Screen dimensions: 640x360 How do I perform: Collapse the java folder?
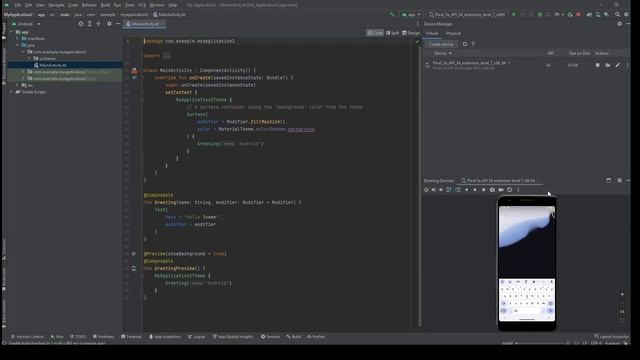[x=18, y=45]
